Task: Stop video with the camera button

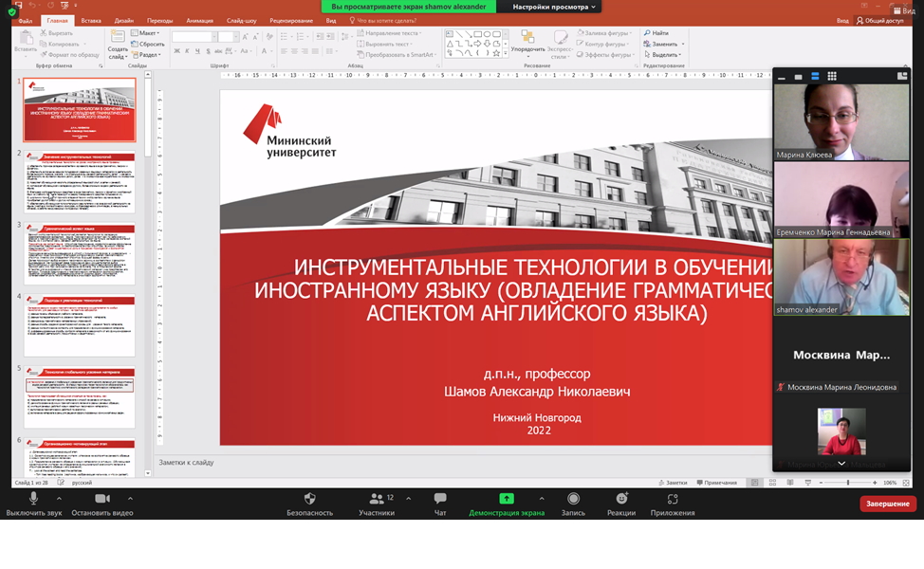Action: tap(102, 505)
